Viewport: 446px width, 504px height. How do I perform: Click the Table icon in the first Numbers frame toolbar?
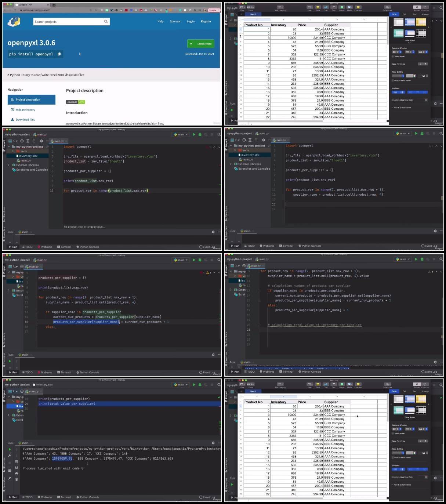tap(318, 8)
